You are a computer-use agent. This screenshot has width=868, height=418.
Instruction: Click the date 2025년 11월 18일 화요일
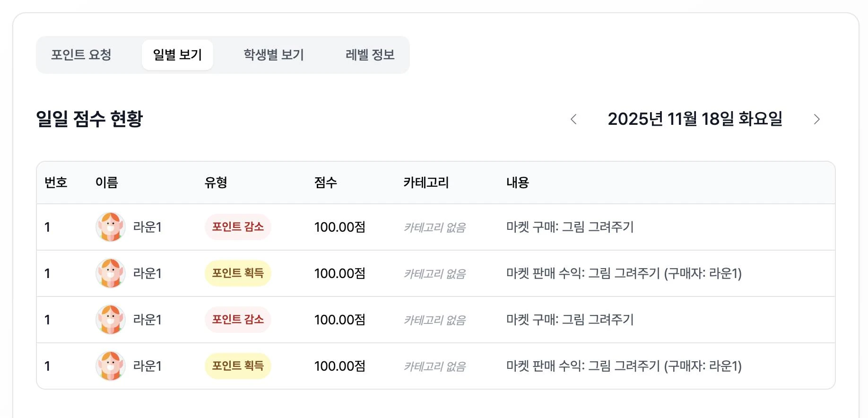(x=695, y=119)
